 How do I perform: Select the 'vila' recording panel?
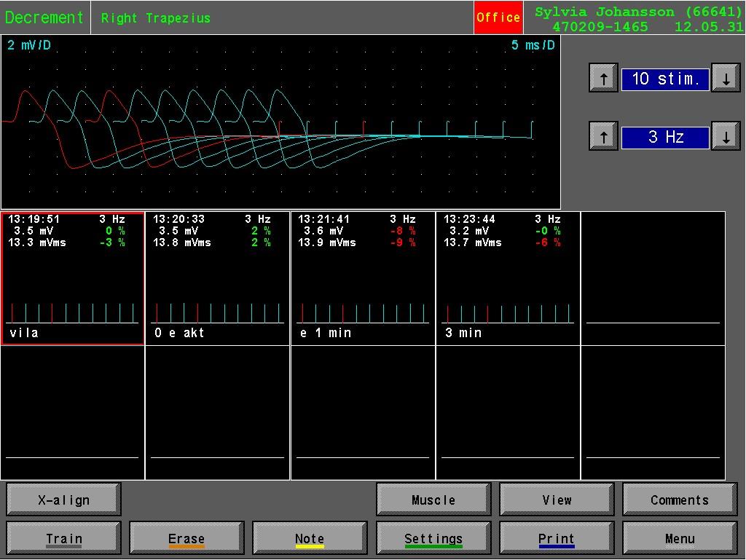click(x=73, y=279)
